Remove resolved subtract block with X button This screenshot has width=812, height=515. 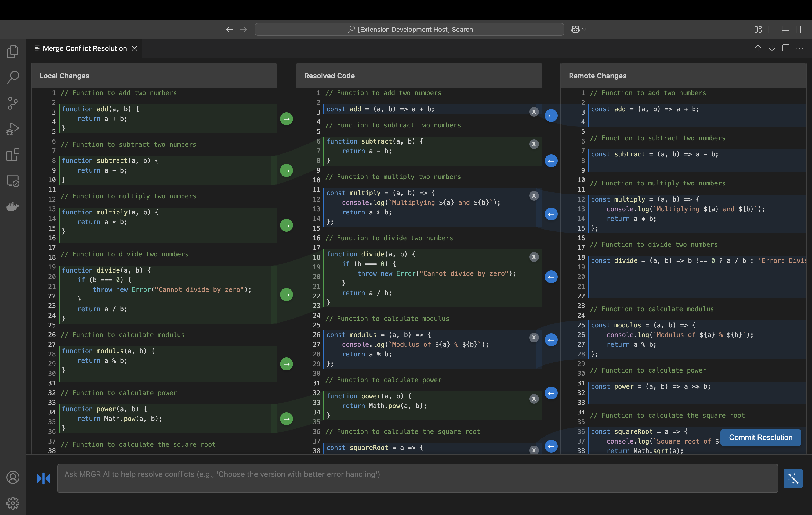[534, 144]
